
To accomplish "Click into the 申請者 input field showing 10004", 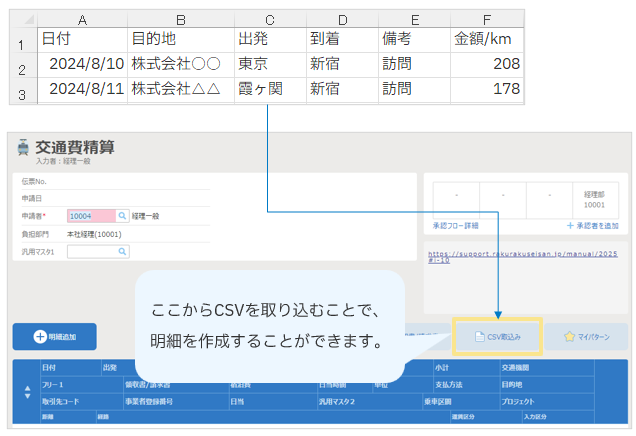I will [x=90, y=215].
